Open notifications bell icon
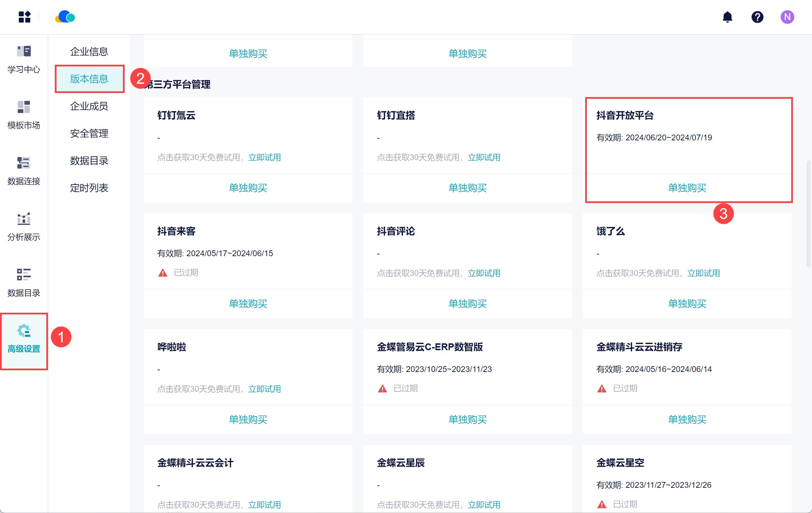This screenshot has width=812, height=513. [x=727, y=17]
